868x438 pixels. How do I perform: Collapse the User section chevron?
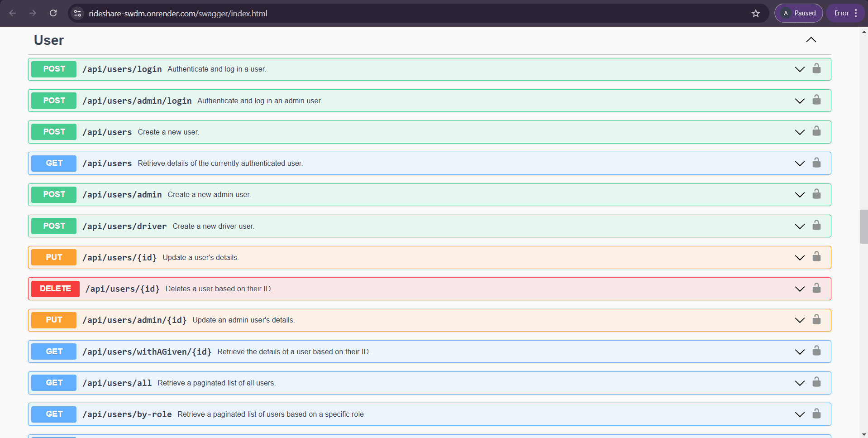pyautogui.click(x=811, y=40)
